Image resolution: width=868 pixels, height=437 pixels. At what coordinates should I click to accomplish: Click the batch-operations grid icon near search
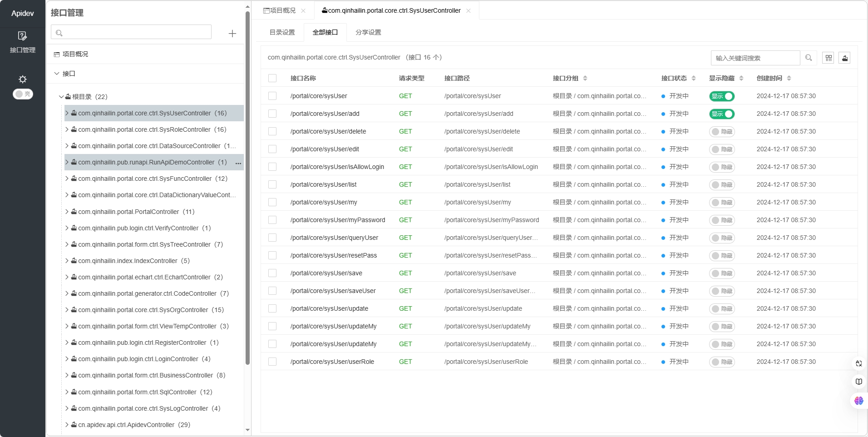click(x=828, y=58)
